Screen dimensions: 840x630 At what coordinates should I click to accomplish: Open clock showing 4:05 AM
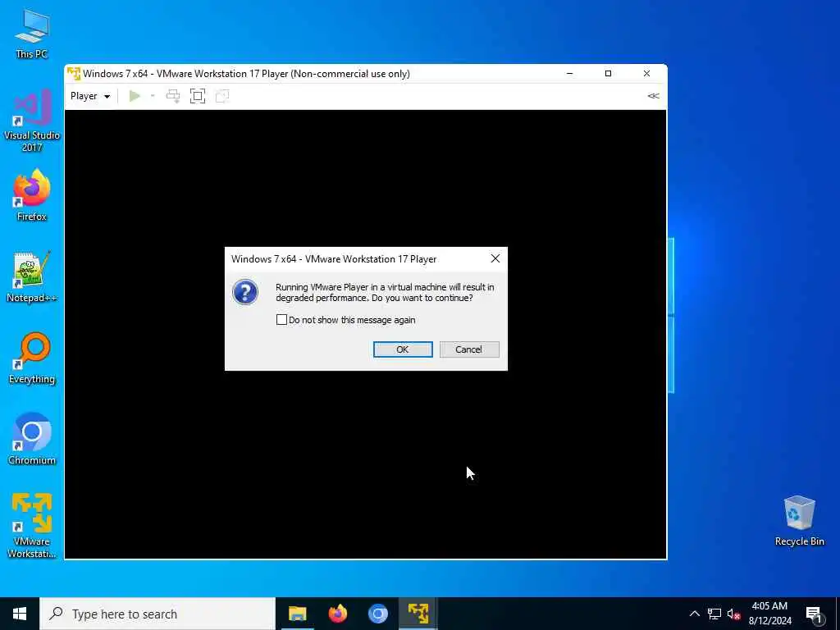point(769,614)
